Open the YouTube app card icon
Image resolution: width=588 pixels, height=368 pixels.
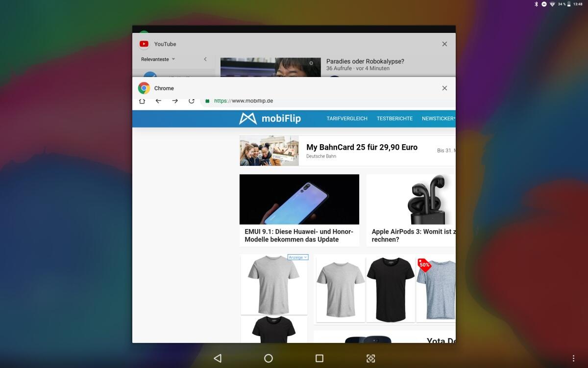click(x=144, y=44)
